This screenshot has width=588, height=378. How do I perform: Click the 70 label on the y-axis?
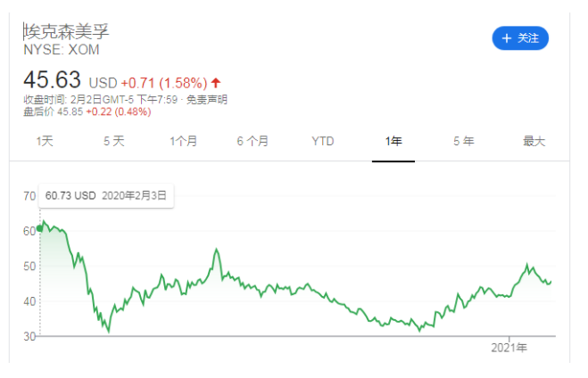29,195
